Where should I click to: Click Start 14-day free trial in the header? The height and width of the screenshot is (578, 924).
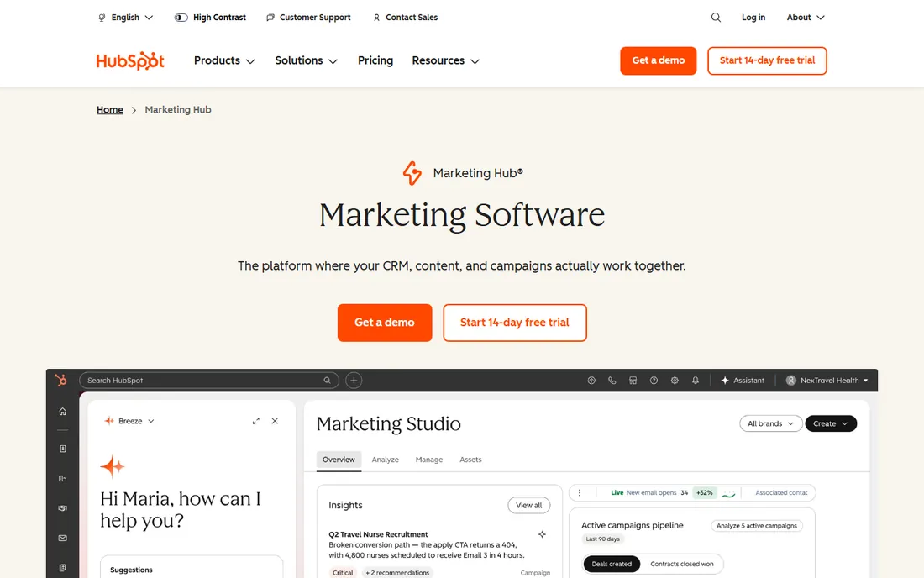pos(767,60)
